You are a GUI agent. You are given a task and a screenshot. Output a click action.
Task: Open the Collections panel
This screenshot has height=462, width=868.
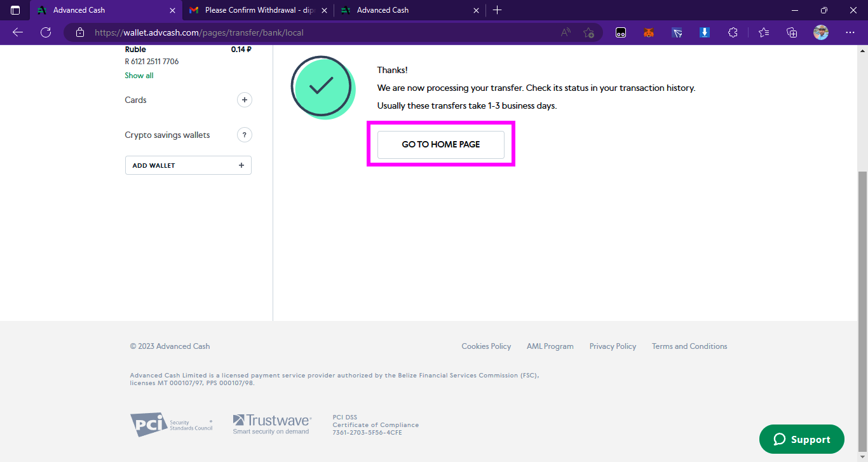(792, 32)
